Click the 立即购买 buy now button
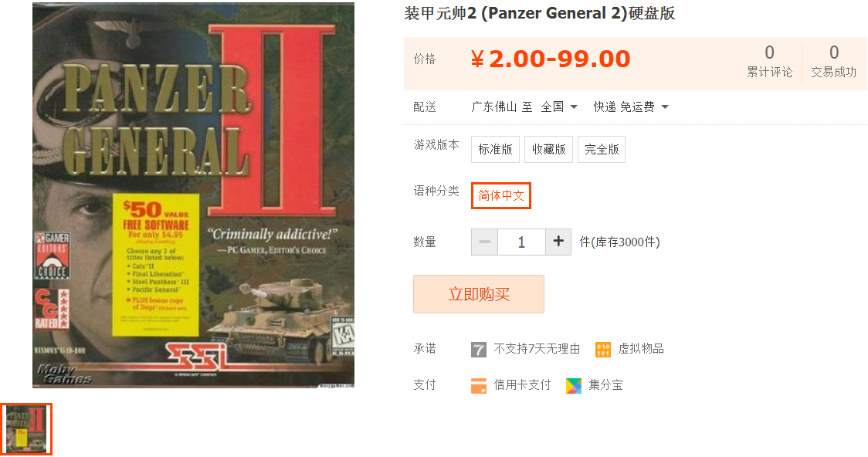 (479, 294)
